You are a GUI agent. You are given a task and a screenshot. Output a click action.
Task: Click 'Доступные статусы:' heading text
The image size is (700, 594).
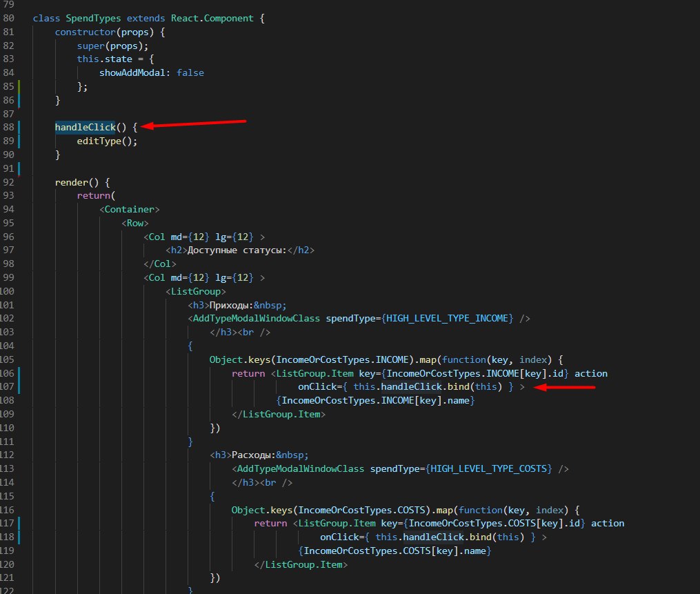(237, 250)
